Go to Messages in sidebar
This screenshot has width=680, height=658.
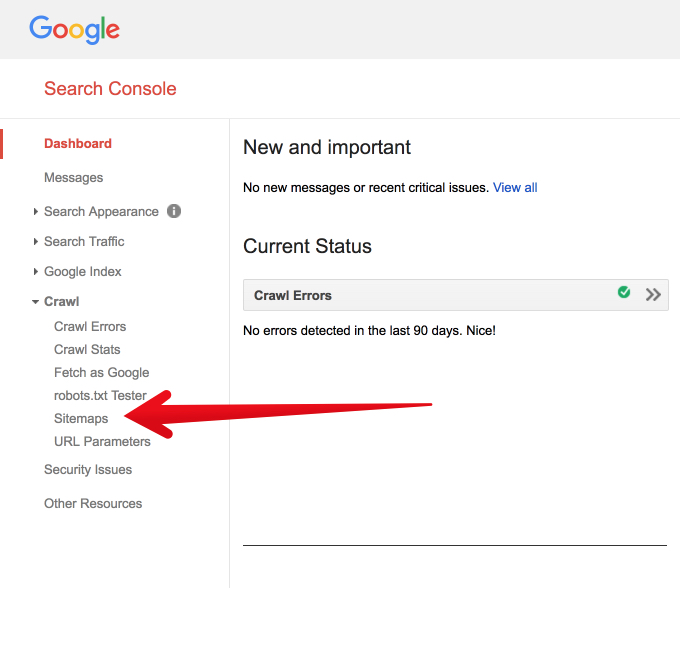tap(74, 177)
